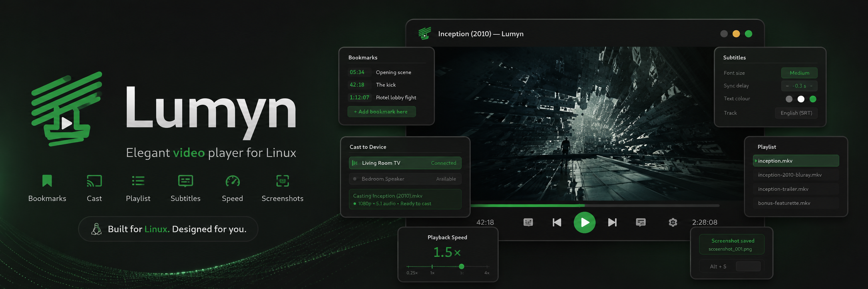
Task: Open the Font size Medium dropdown
Action: pyautogui.click(x=799, y=73)
